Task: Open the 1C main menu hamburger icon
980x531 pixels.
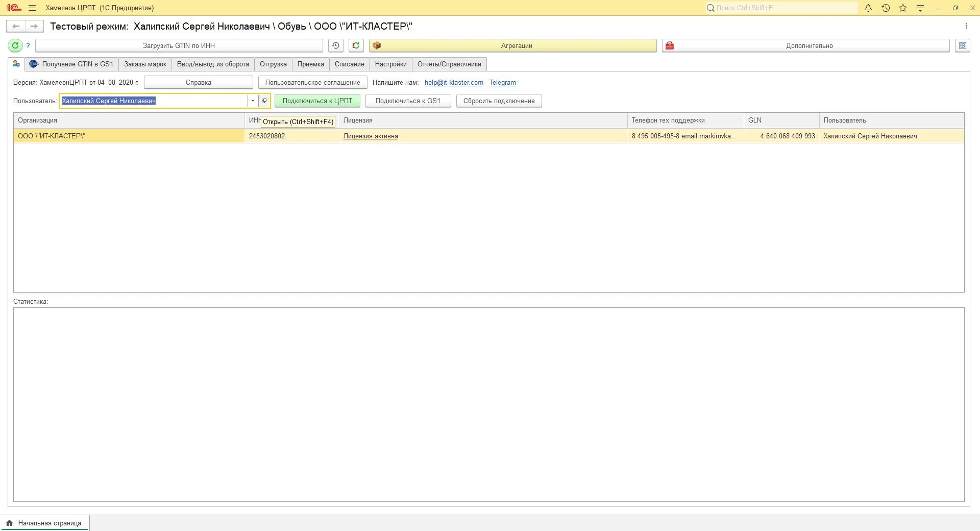Action: [32, 8]
